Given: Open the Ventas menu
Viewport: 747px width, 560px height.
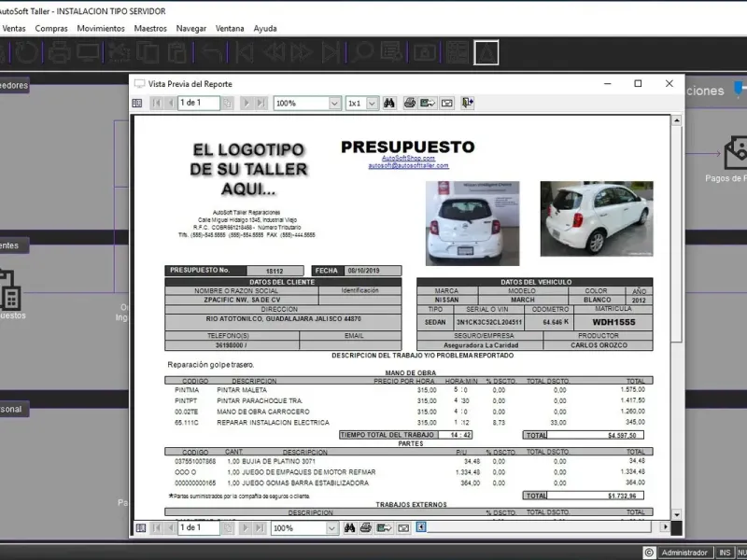Looking at the screenshot, I should [x=14, y=29].
